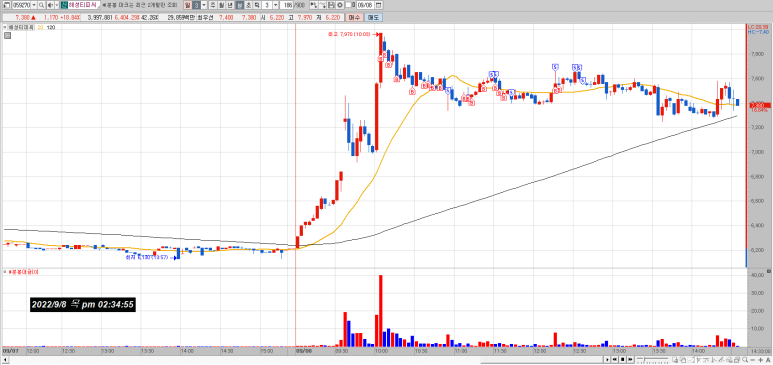Screen dimensions: 773x365
Task: Click the playback speed slider at bottom
Action: coord(652,359)
